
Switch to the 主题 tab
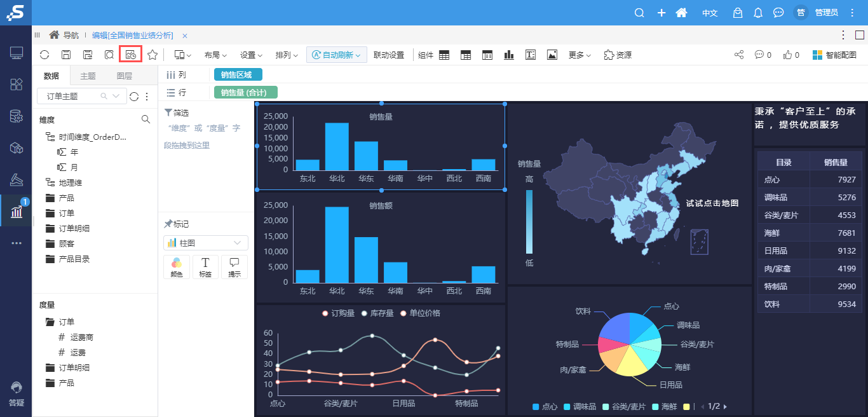click(x=88, y=76)
